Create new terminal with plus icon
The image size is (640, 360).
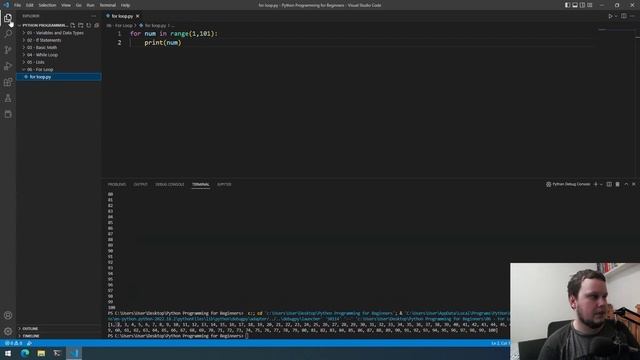coord(596,184)
